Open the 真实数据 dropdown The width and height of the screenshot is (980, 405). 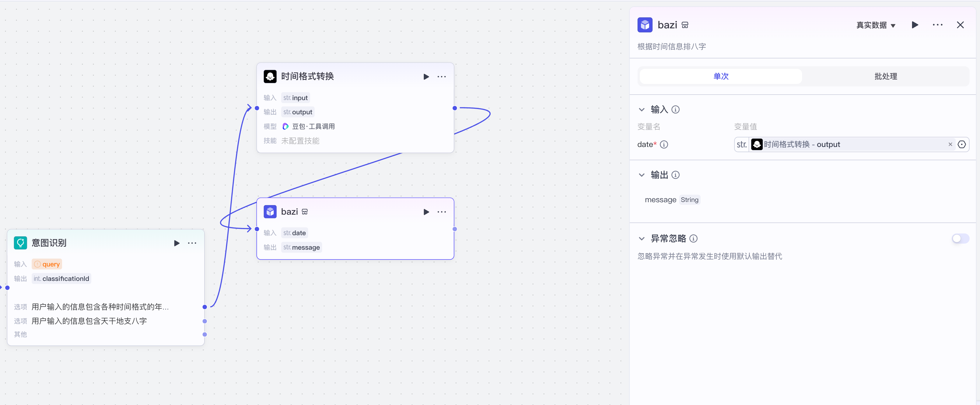[876, 25]
